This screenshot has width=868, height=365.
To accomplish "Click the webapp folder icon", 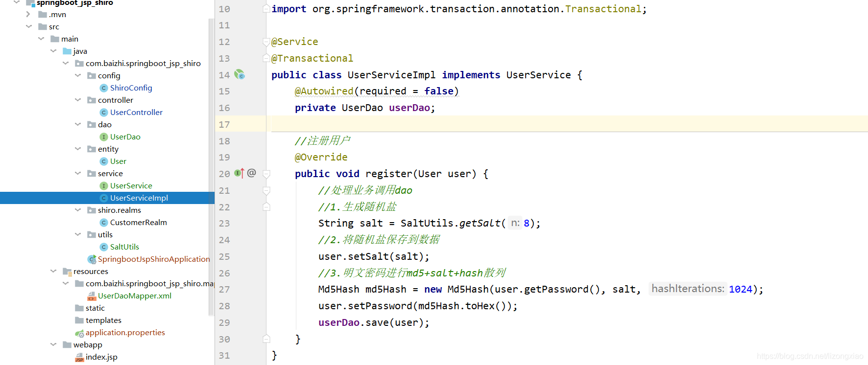I will [67, 345].
